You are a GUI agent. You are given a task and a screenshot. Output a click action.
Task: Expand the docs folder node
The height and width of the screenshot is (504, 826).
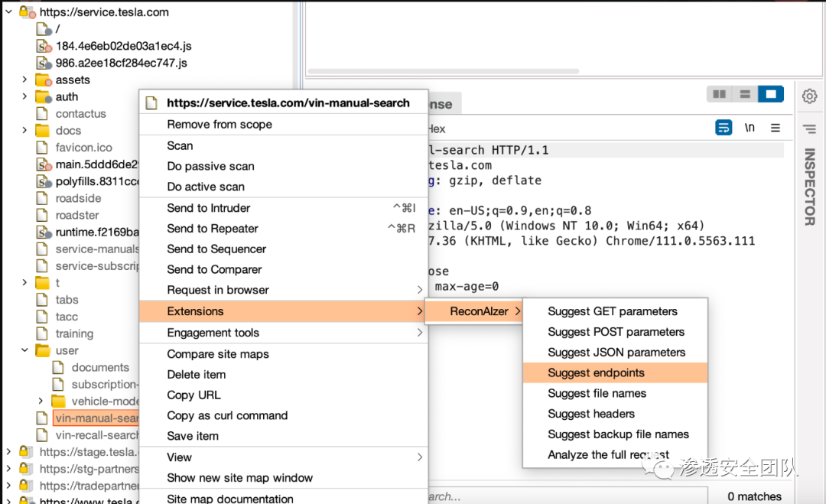pos(24,130)
